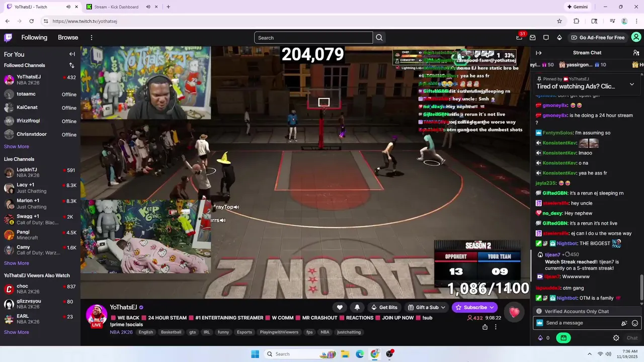Submit search with the magnifier button
Image resolution: width=644 pixels, height=362 pixels.
tap(379, 38)
